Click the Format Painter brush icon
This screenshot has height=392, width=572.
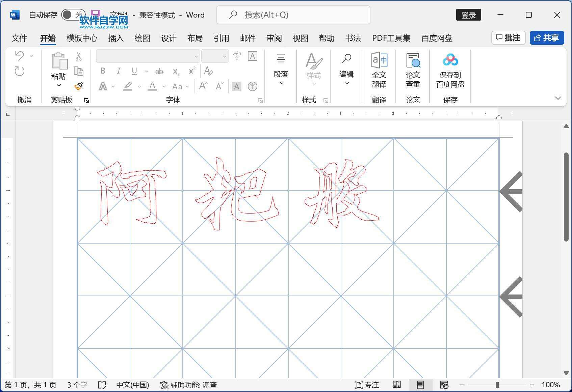click(79, 86)
